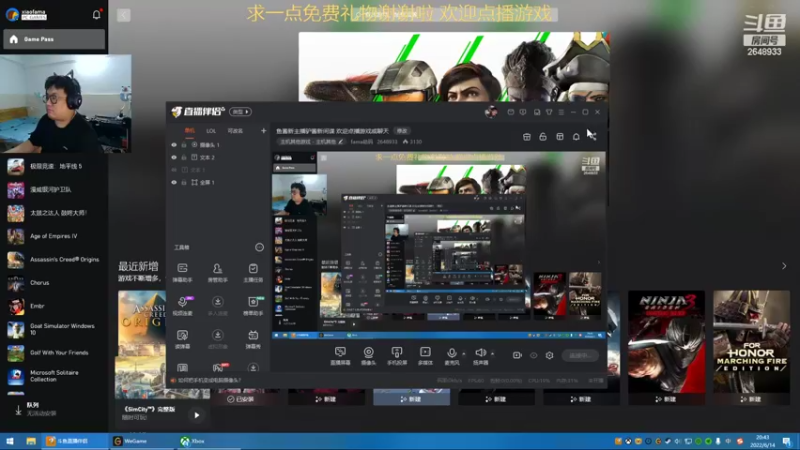
Task: Toggle lock on 文本 2 source
Action: click(x=184, y=157)
